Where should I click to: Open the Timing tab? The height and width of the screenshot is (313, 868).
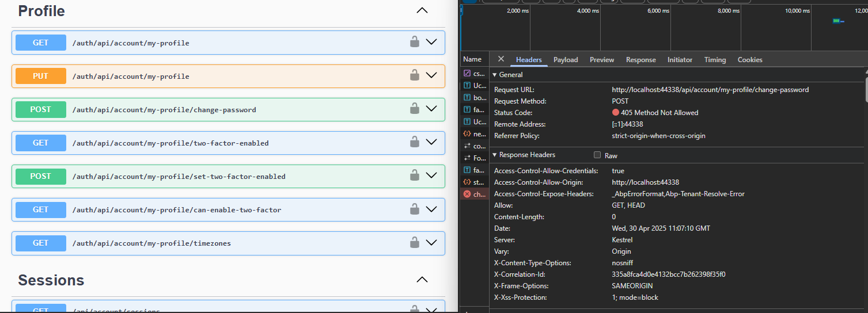pyautogui.click(x=715, y=60)
